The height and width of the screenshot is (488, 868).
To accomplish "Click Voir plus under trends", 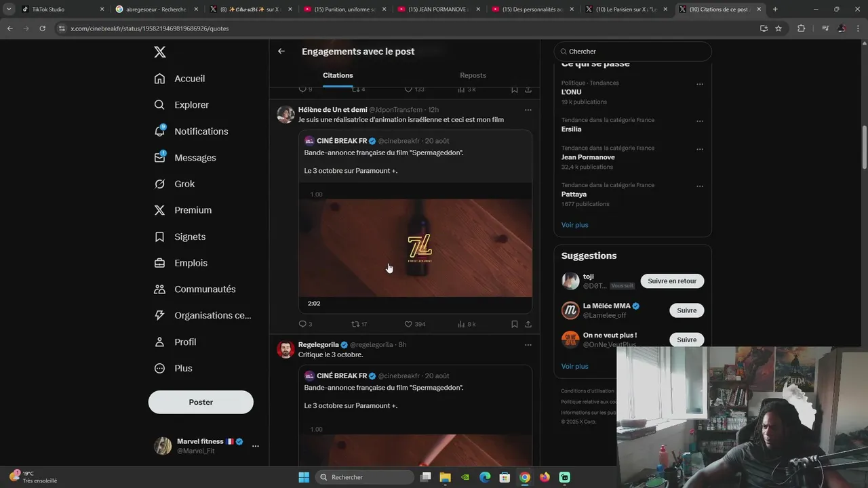I will [575, 225].
